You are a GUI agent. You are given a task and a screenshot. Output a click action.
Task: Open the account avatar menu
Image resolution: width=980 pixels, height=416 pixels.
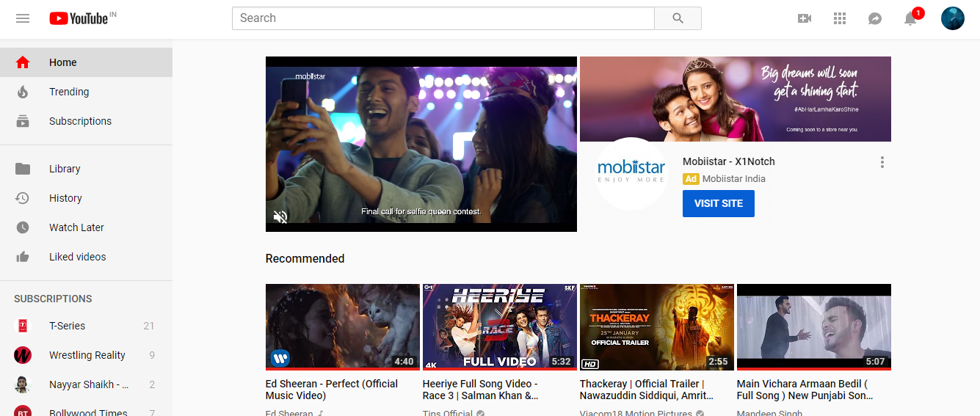(x=953, y=18)
